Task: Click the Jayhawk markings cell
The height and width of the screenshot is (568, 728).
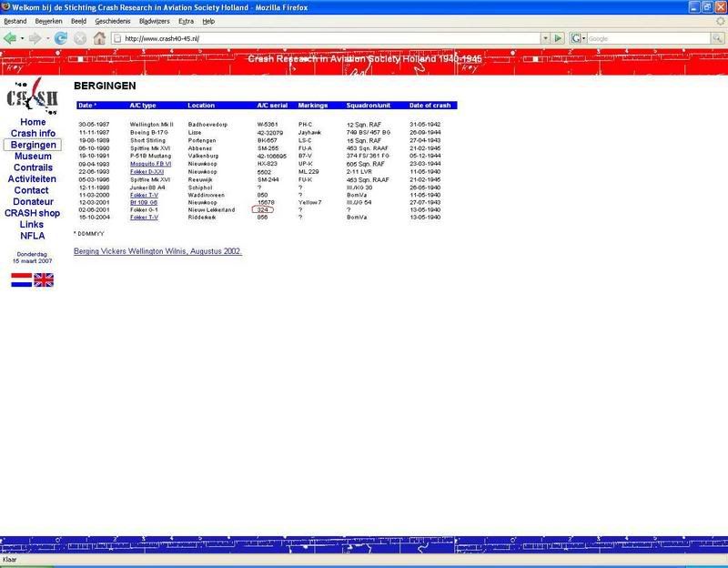Action: click(x=309, y=132)
